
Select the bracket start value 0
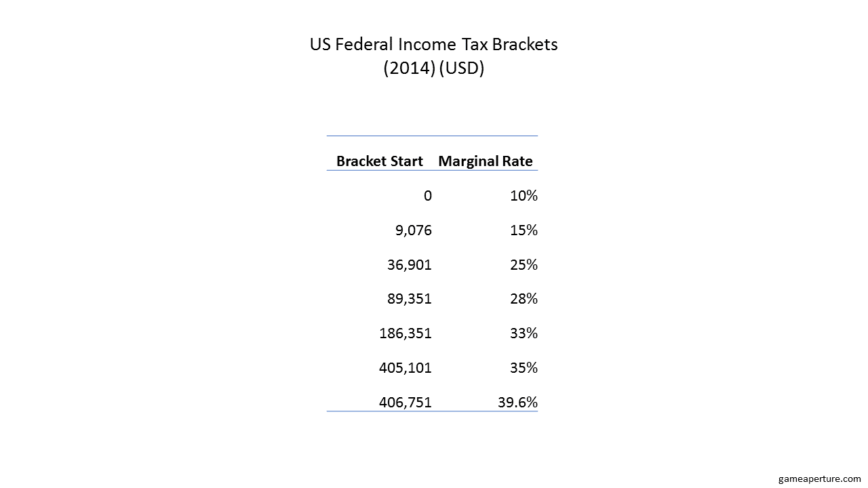[x=427, y=196]
